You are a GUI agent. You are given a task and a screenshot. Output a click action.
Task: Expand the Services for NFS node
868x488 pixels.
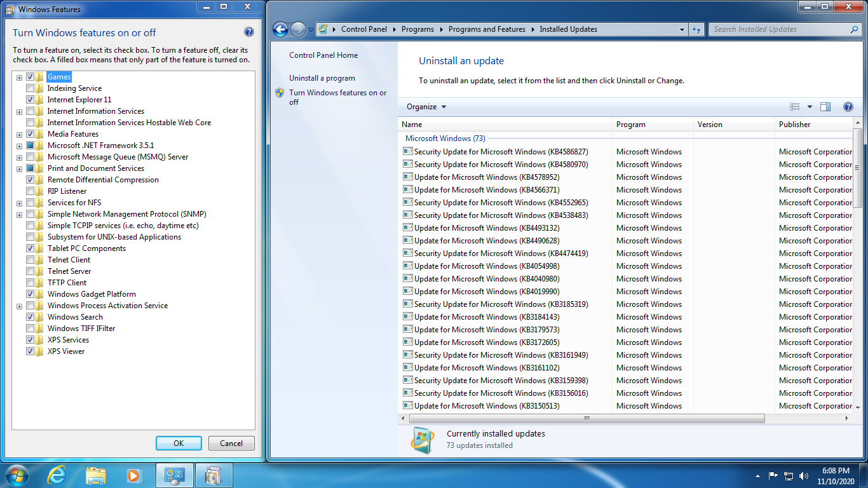click(20, 203)
